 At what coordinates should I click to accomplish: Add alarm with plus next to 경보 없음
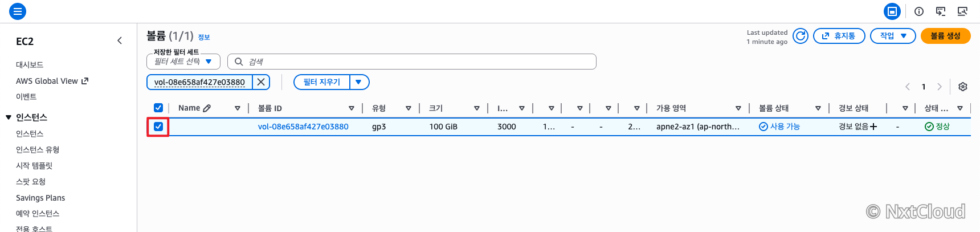coord(873,127)
